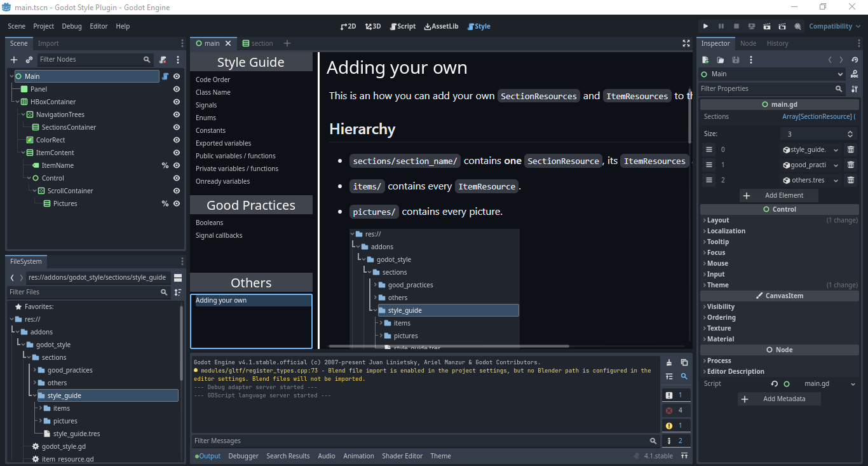The image size is (868, 466).
Task: Toggle error messages filter showing 4
Action: click(676, 410)
